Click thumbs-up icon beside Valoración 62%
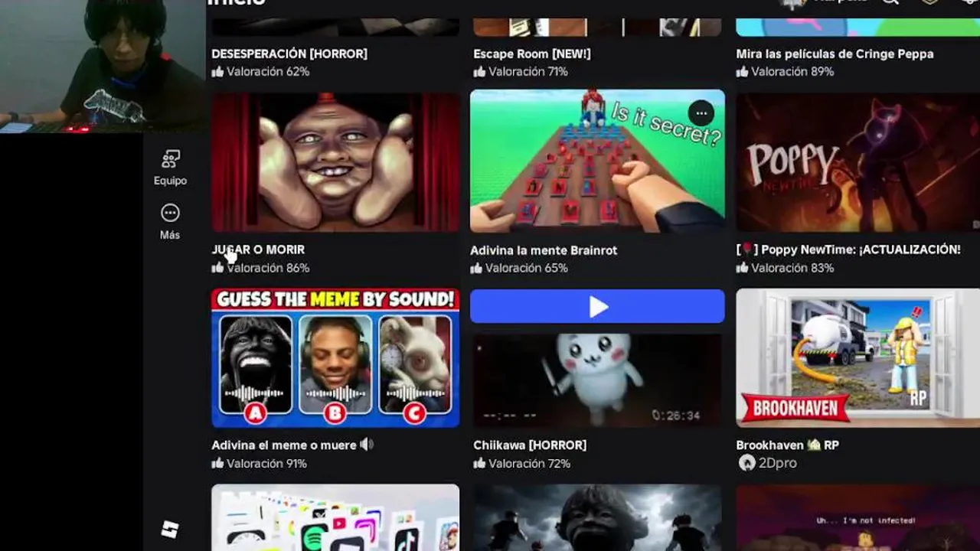Viewport: 980px width, 551px height. [x=217, y=70]
